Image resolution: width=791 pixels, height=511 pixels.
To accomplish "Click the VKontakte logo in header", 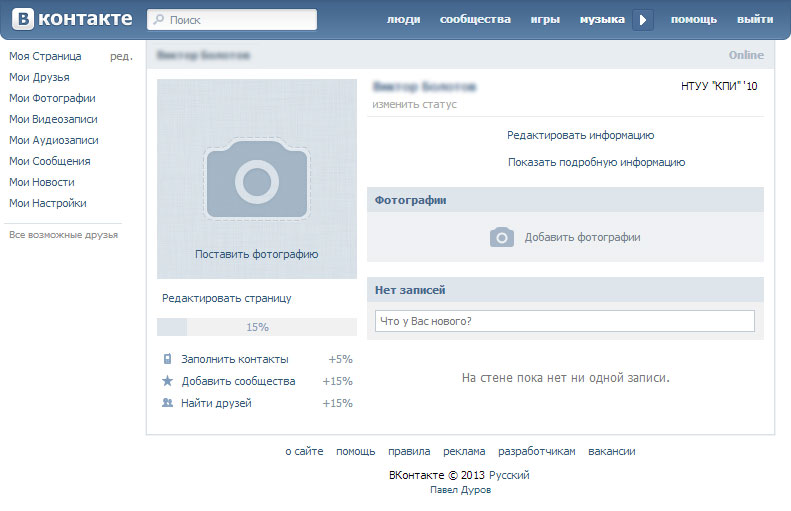I will 70,19.
